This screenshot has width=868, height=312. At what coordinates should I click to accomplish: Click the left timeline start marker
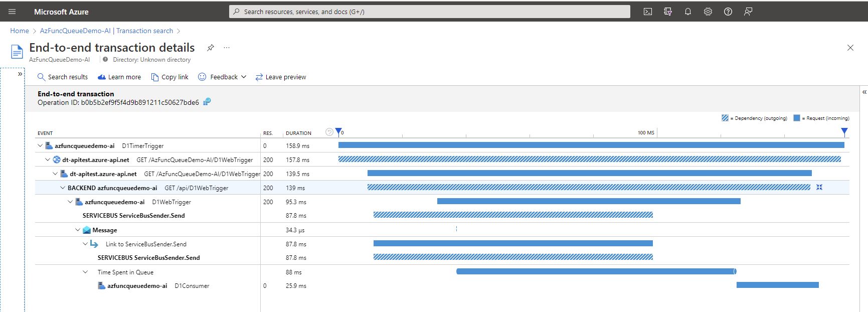point(338,132)
